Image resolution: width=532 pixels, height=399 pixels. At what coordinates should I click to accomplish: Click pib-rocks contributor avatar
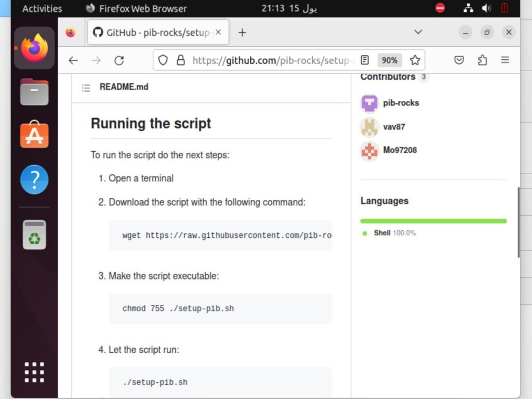[369, 103]
